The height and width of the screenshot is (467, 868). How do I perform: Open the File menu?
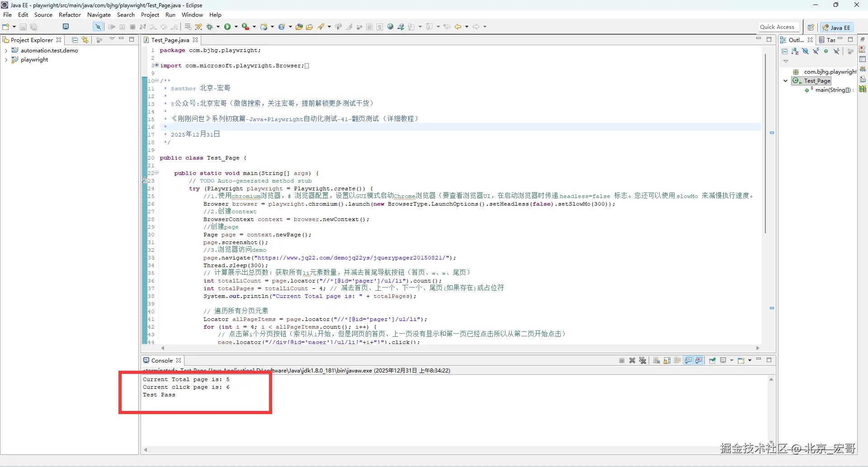coord(8,15)
